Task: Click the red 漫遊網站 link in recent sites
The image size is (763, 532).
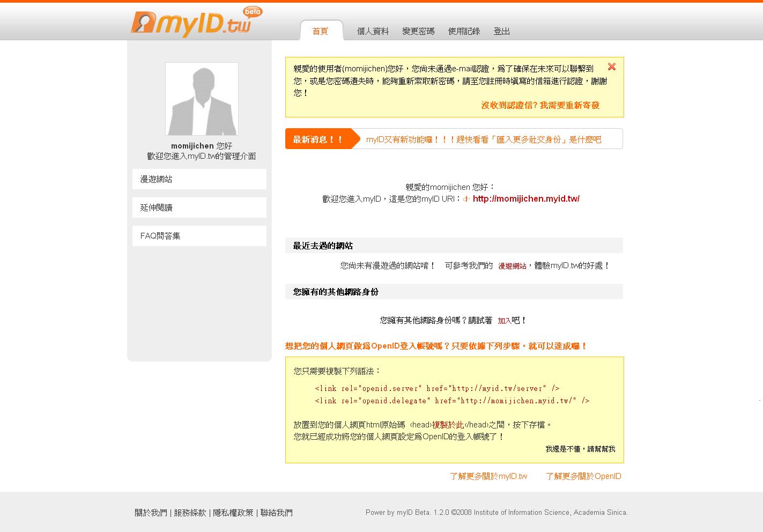Action: [512, 266]
